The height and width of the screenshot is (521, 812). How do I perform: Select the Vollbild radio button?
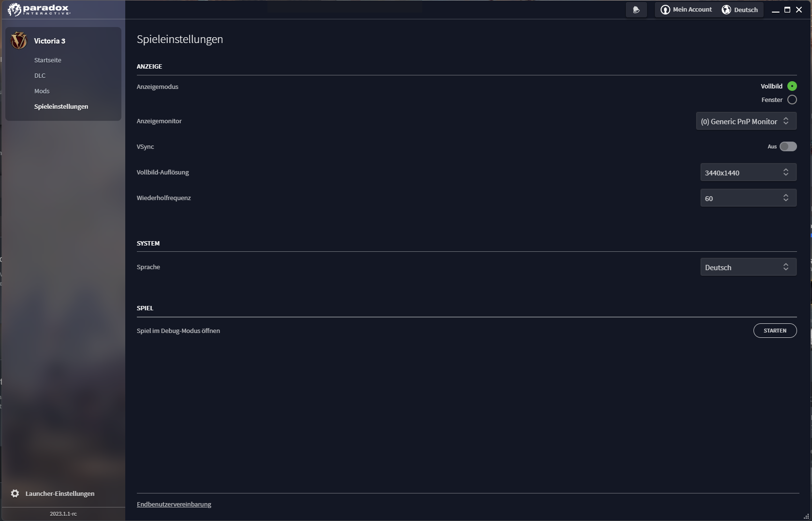point(792,86)
